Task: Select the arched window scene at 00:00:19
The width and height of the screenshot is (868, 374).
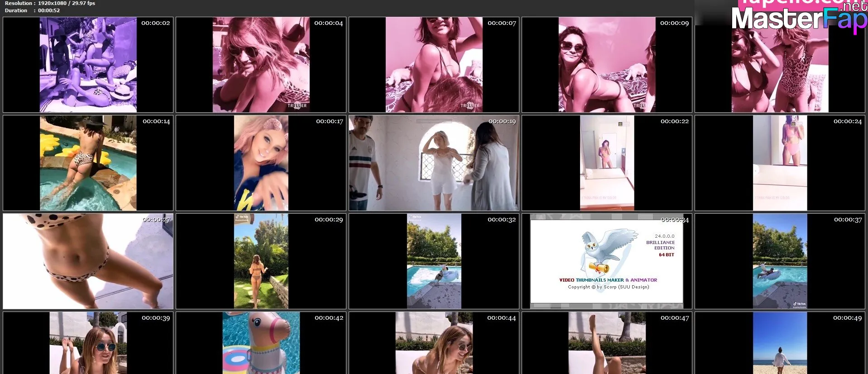Action: point(434,163)
